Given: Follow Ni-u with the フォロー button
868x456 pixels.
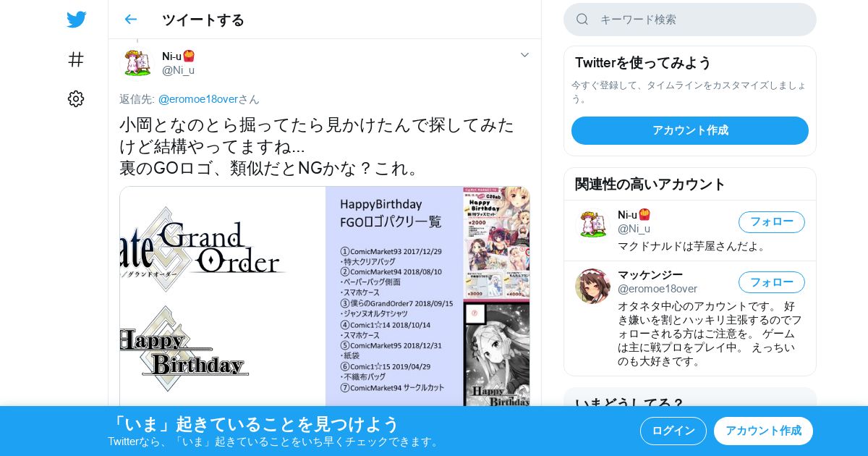Looking at the screenshot, I should coord(772,221).
